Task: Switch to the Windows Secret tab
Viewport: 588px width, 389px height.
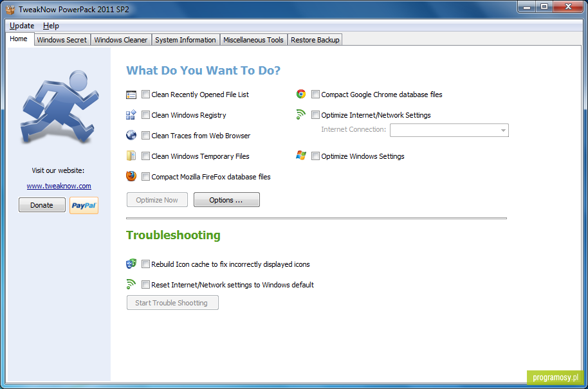Action: tap(62, 40)
